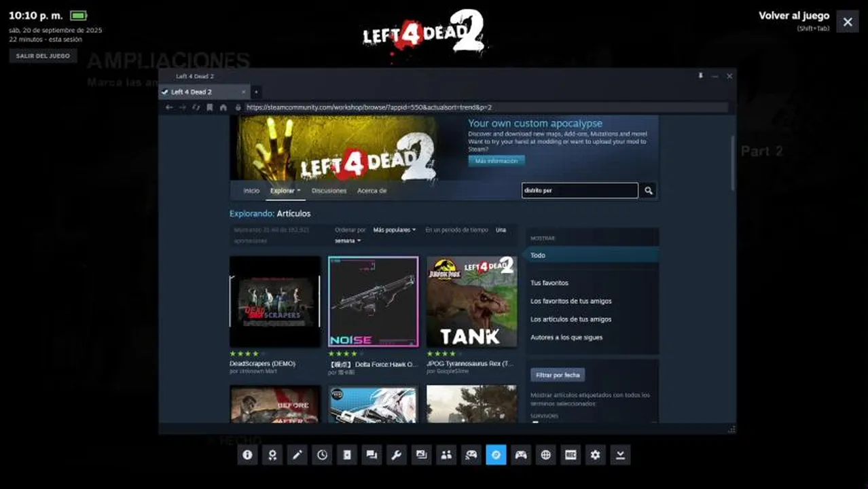Image resolution: width=868 pixels, height=489 pixels.
Task: Open the Discusiones tab
Action: [x=329, y=191]
